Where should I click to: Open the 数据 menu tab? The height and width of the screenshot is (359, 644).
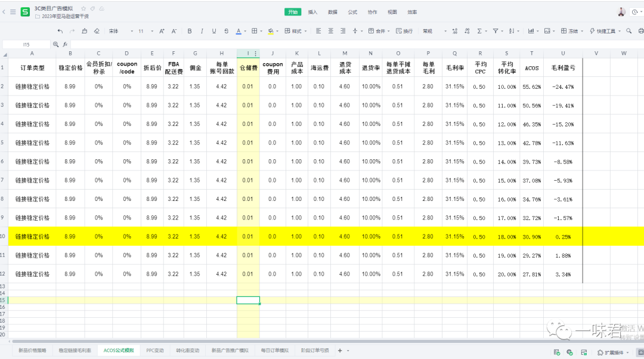pyautogui.click(x=332, y=12)
